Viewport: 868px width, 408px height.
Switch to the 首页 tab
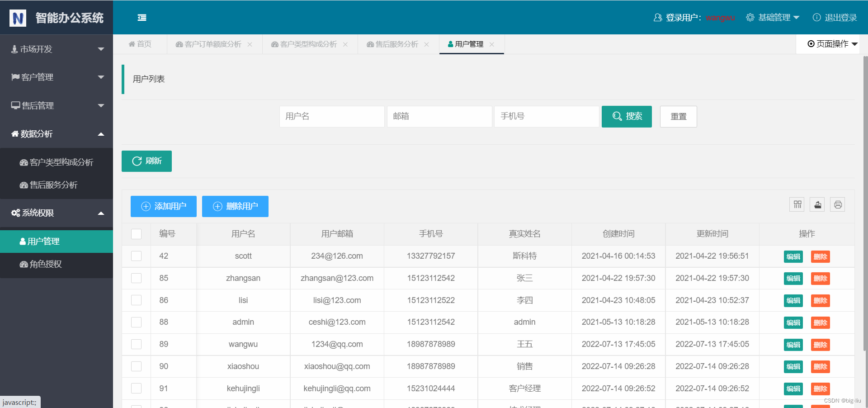click(140, 44)
